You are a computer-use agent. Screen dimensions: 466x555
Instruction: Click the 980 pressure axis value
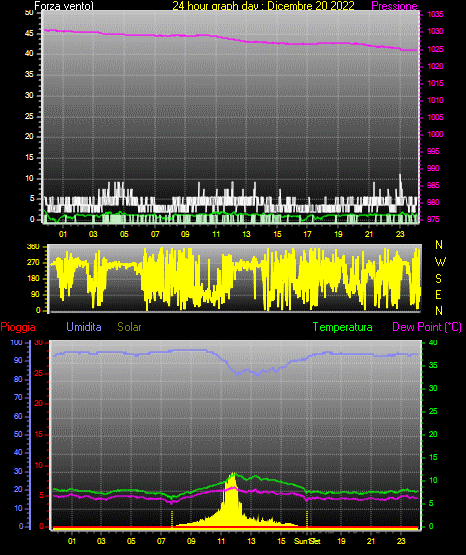(433, 202)
